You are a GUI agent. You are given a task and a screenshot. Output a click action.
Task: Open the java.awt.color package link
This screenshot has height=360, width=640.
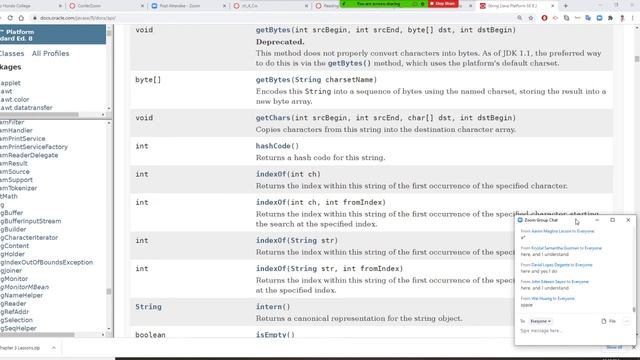coord(15,99)
